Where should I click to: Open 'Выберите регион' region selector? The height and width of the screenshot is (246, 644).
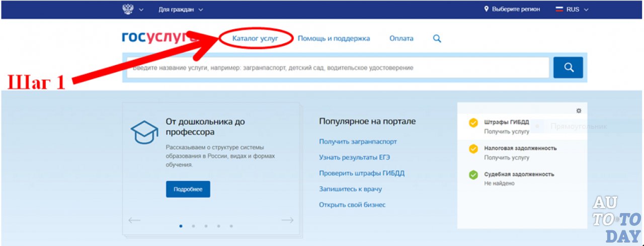coord(516,9)
